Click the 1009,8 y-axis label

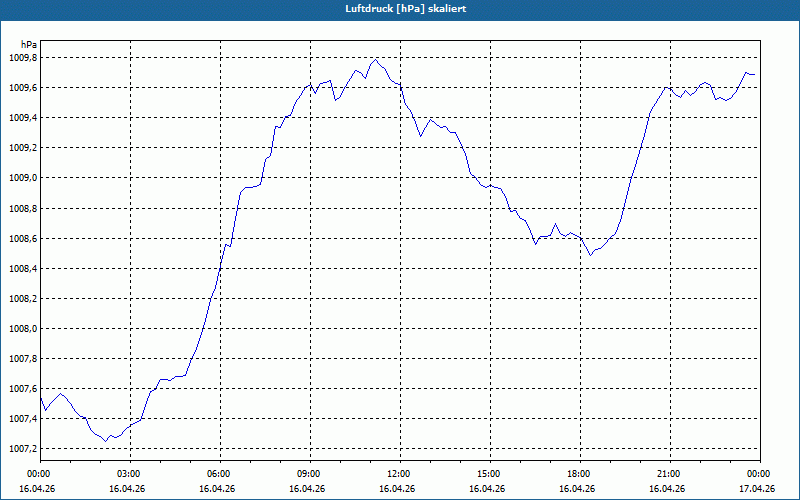pyautogui.click(x=23, y=58)
